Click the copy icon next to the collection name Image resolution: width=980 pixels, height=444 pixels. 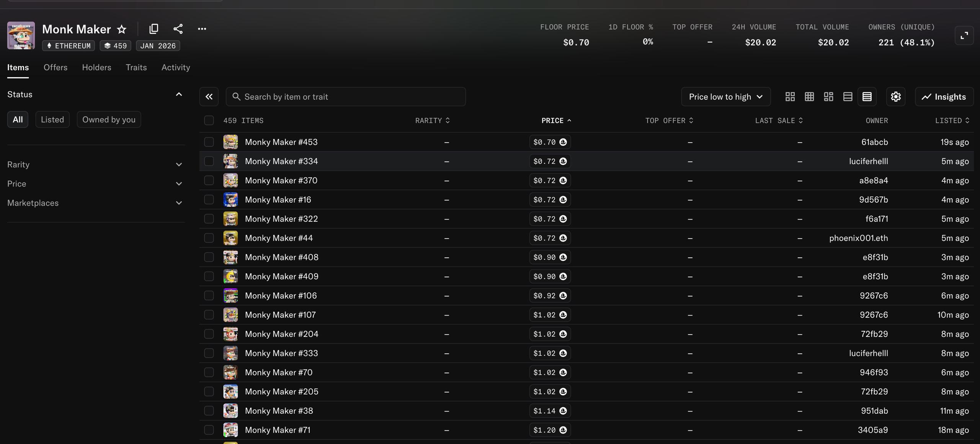(154, 29)
